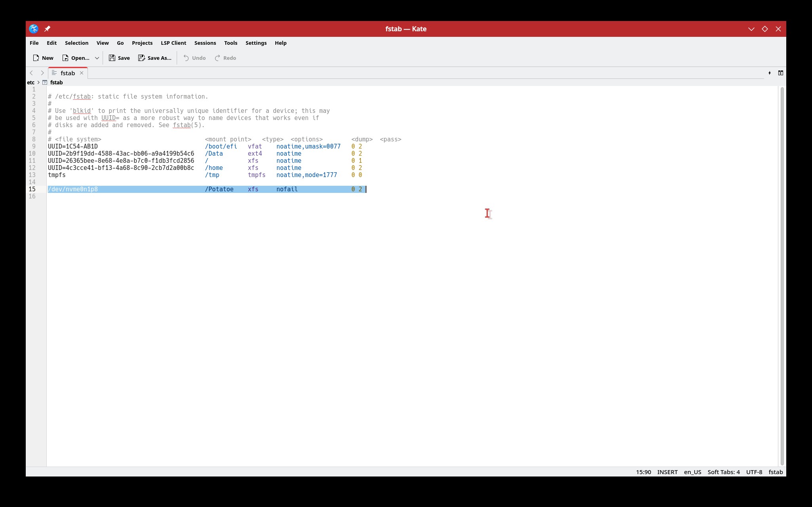The image size is (812, 507).
Task: Toggle INSERT mode in status bar
Action: 667,472
